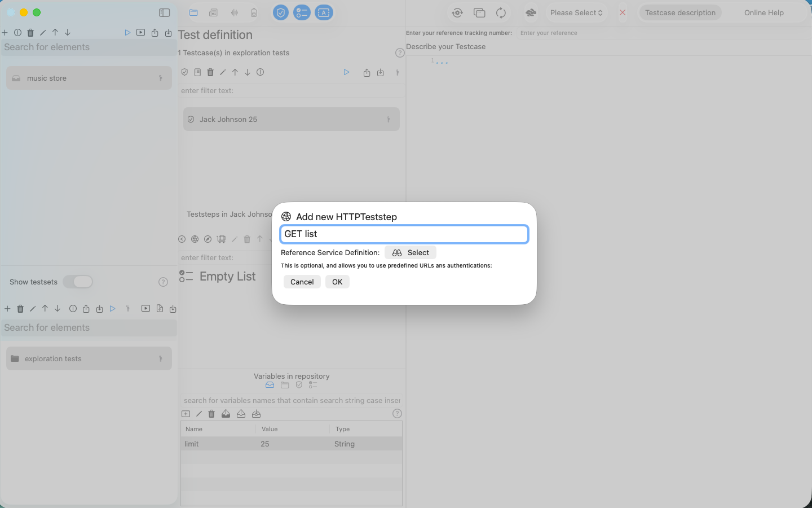Click the shopping cart icon in teststep toolbar
Image resolution: width=812 pixels, height=508 pixels.
tap(221, 239)
